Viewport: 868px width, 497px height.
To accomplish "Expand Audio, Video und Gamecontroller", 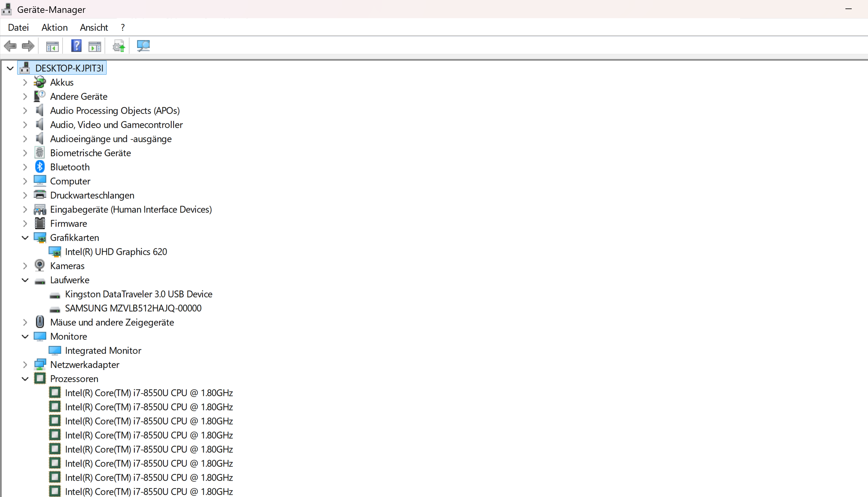I will click(25, 124).
